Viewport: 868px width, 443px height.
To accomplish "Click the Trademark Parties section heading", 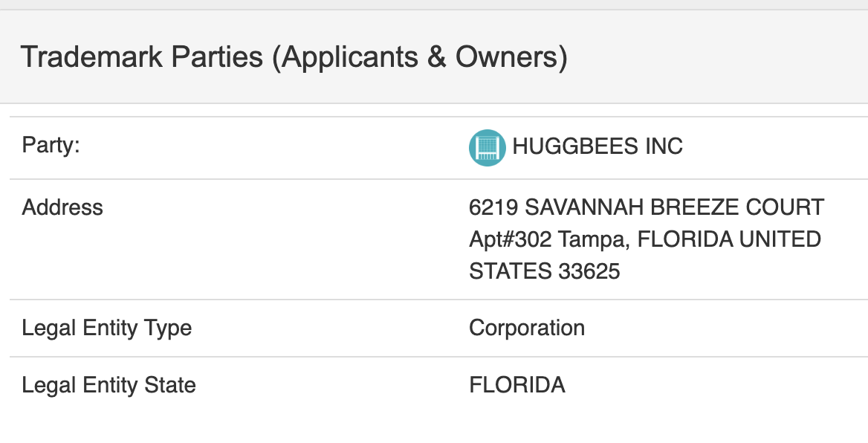I will point(294,57).
